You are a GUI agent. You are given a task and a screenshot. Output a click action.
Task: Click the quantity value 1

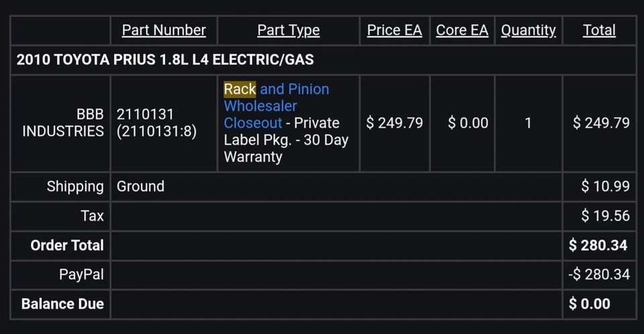(x=528, y=123)
